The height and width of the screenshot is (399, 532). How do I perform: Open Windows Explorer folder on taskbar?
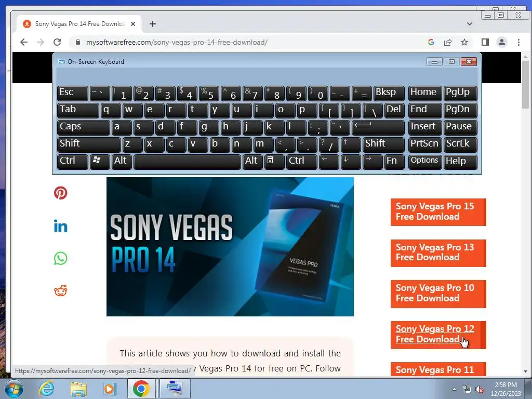(78, 389)
